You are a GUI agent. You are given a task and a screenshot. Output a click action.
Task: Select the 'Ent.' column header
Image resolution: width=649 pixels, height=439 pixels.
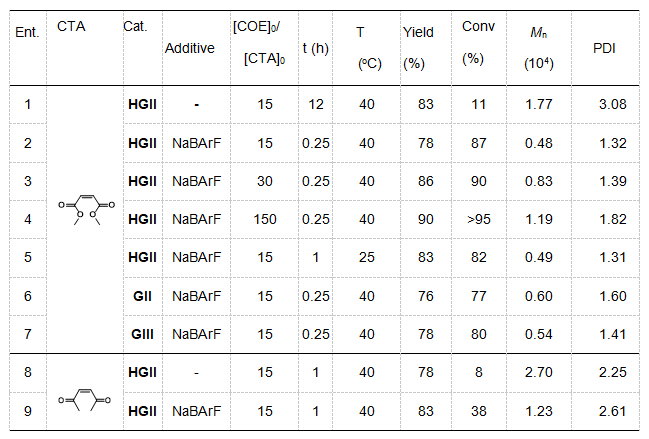(x=27, y=32)
